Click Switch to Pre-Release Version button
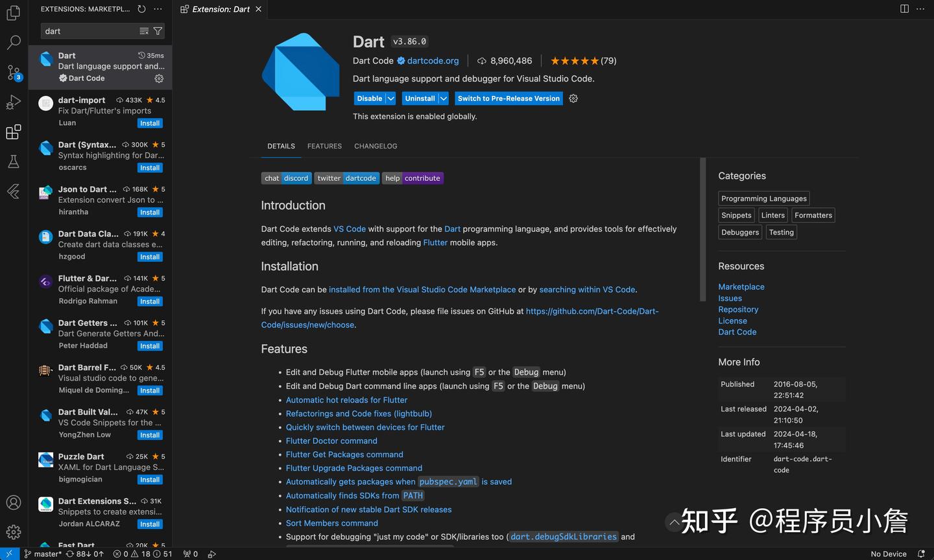This screenshot has width=934, height=560. coord(509,99)
